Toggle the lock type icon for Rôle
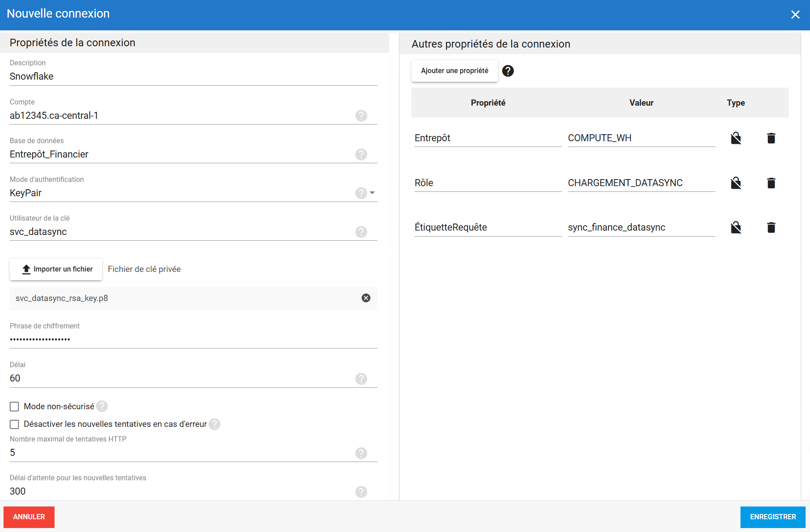 pyautogui.click(x=736, y=183)
